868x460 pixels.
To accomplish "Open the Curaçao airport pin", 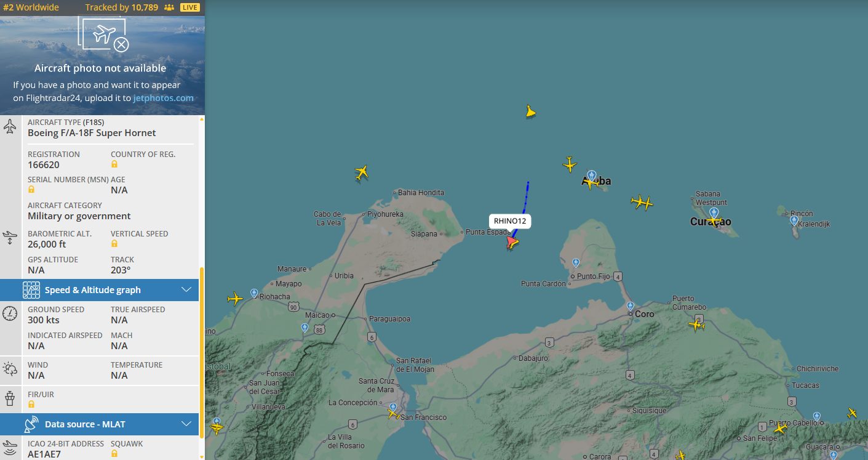I will [x=714, y=212].
